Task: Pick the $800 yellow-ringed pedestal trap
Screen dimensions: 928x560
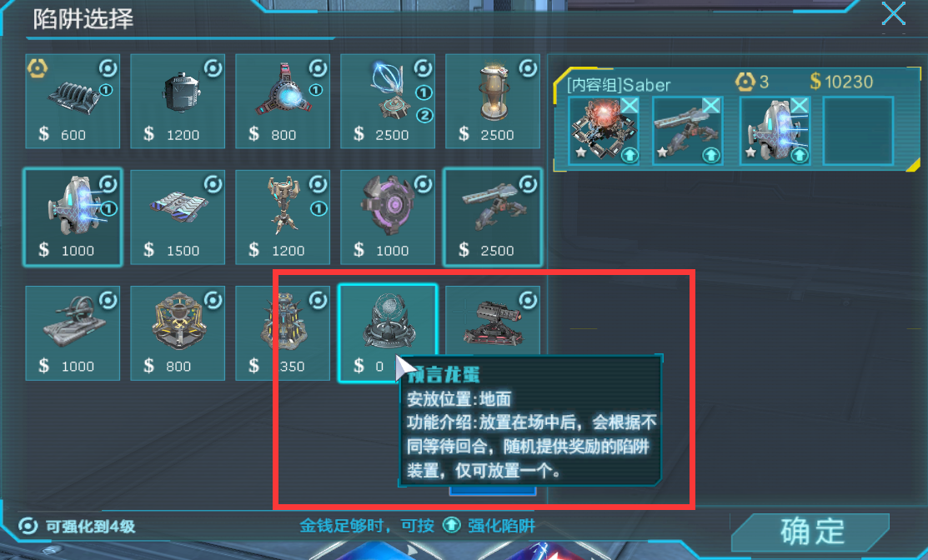Action: [x=178, y=333]
